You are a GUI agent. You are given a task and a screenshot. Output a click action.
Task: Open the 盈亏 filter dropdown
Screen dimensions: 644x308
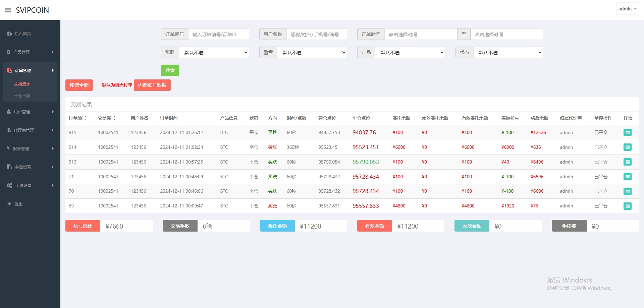312,52
